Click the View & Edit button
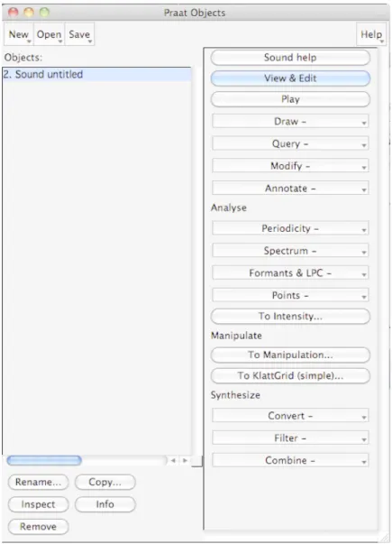The width and height of the screenshot is (392, 544). 290,78
